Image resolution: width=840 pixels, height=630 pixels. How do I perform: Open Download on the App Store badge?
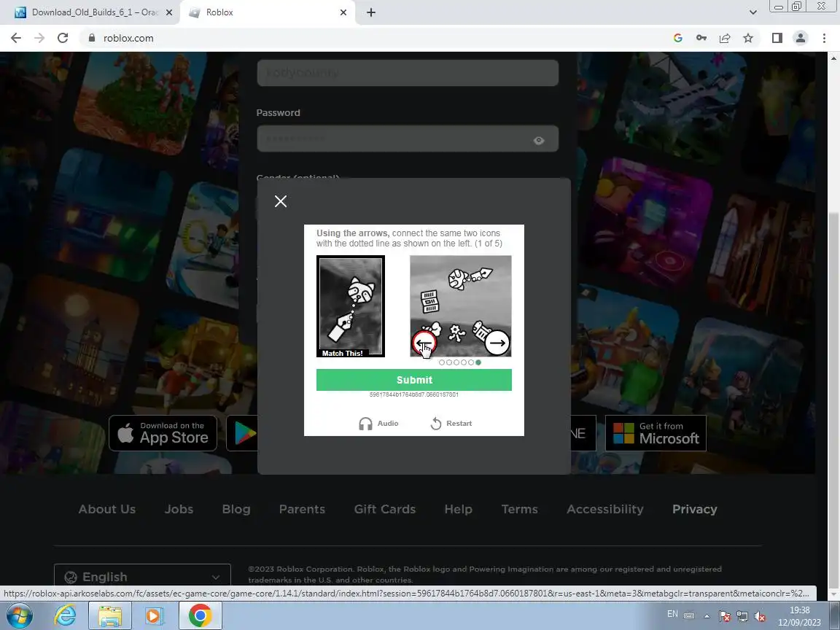click(163, 433)
